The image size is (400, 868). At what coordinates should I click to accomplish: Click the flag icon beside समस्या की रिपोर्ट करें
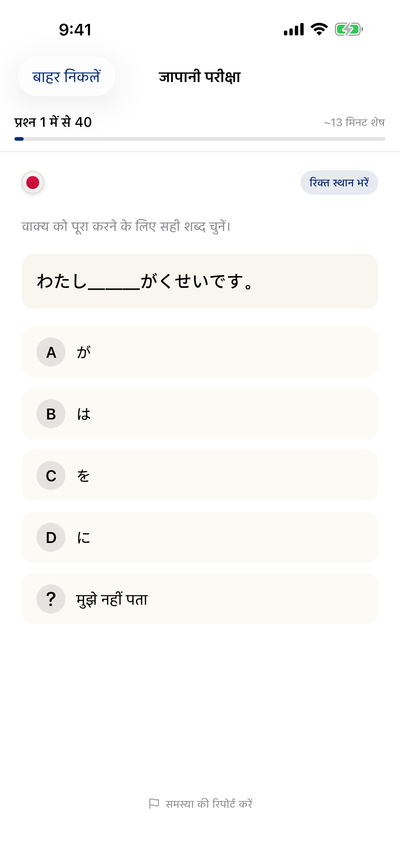pyautogui.click(x=155, y=804)
